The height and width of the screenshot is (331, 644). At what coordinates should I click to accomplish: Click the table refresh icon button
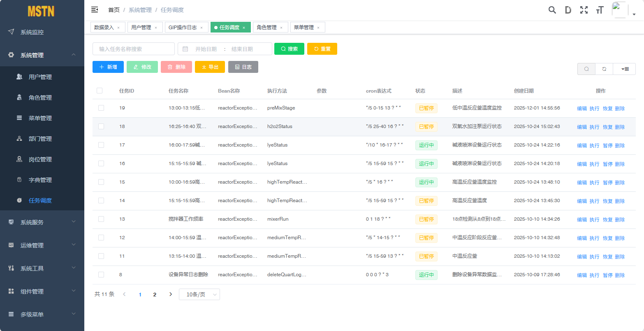604,69
